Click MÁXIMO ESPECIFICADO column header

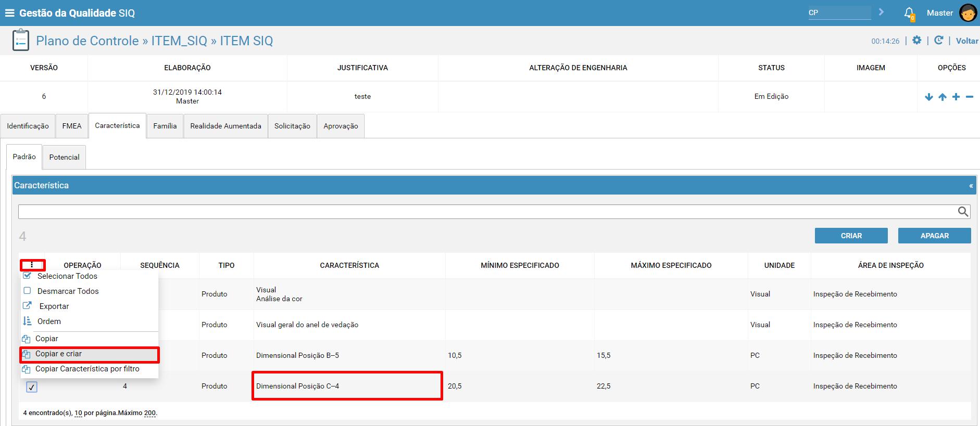[x=671, y=265]
